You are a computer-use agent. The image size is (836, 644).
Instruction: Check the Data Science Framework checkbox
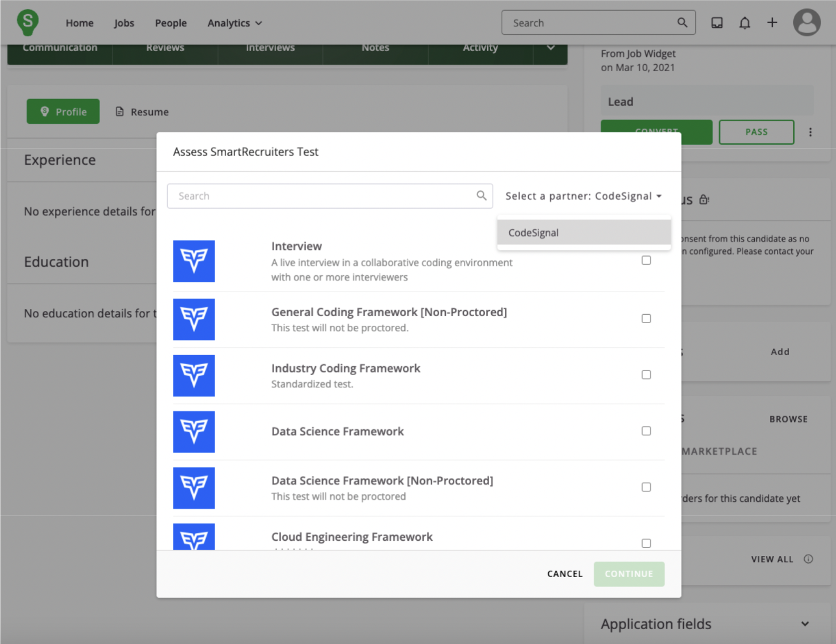pos(646,431)
